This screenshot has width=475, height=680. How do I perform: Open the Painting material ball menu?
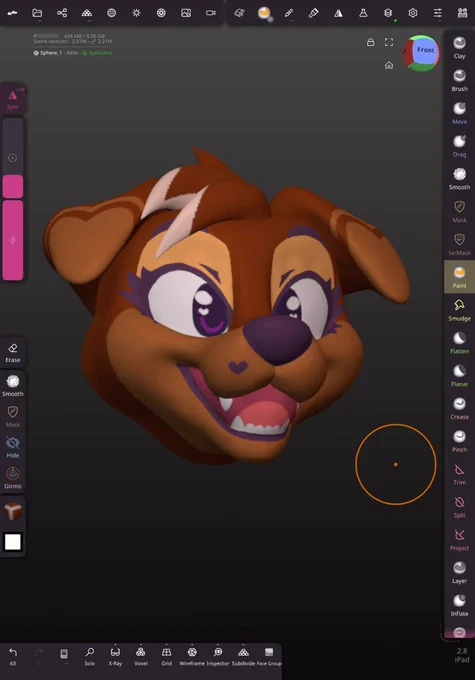pos(264,13)
